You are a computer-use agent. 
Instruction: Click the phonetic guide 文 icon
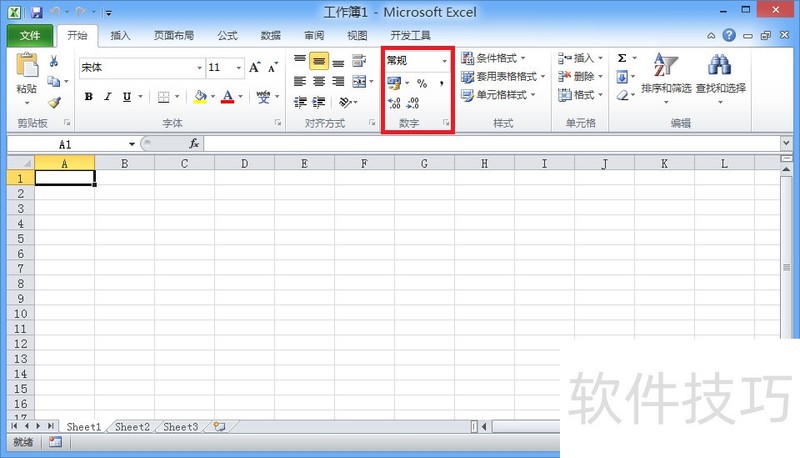tap(263, 96)
